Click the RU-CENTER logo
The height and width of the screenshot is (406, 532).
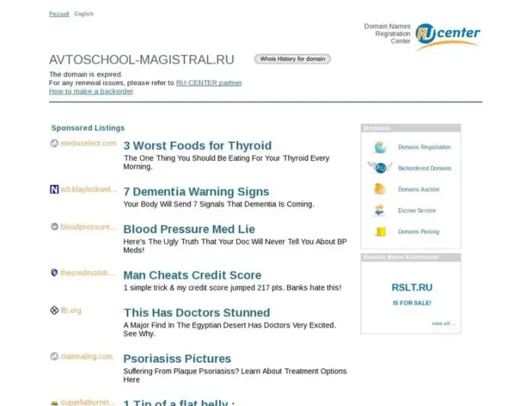coord(447,34)
